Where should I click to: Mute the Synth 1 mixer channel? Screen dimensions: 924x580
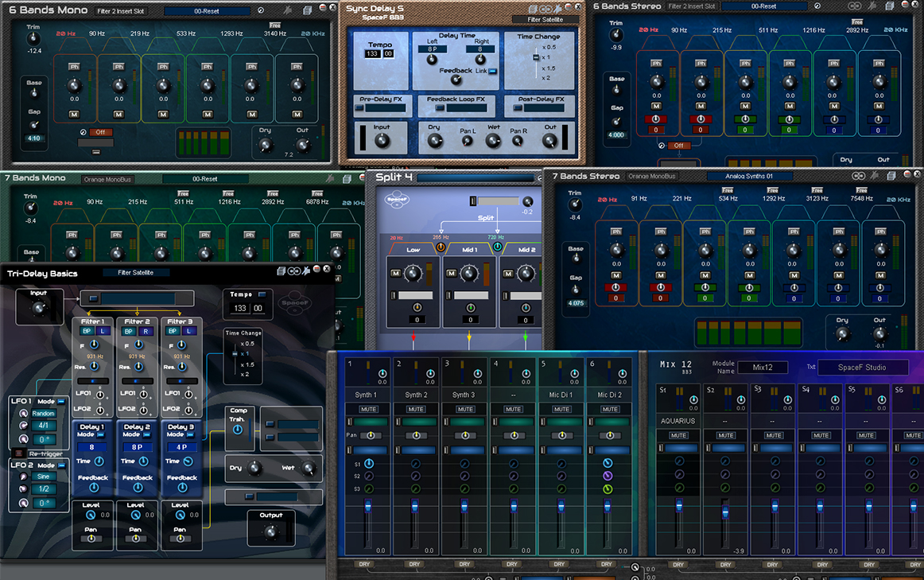coord(368,409)
